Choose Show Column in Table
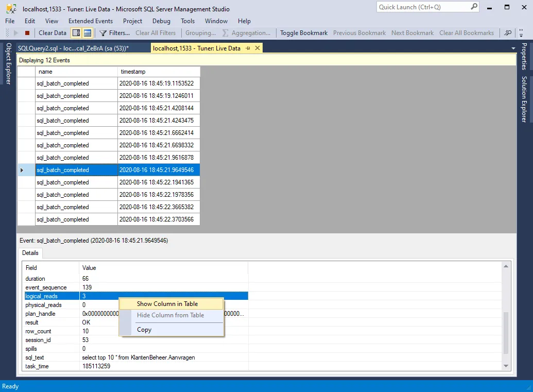Image resolution: width=533 pixels, height=392 pixels. 171,304
